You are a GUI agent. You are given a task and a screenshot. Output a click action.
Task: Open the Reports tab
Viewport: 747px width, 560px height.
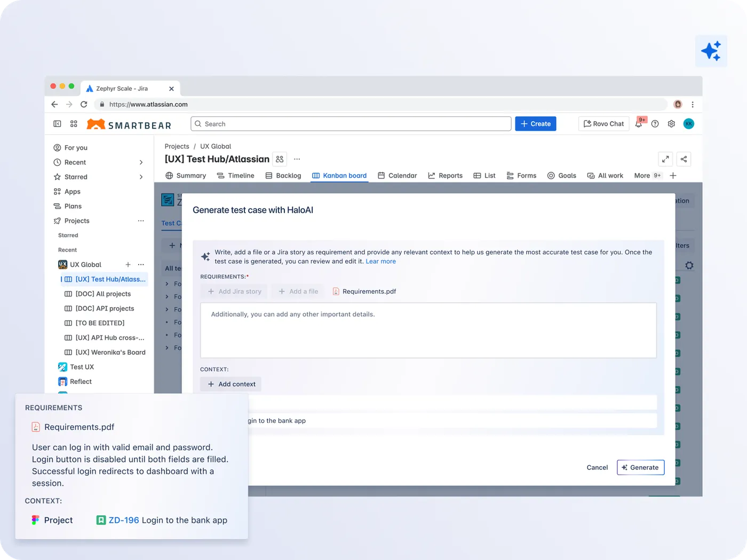(x=445, y=175)
